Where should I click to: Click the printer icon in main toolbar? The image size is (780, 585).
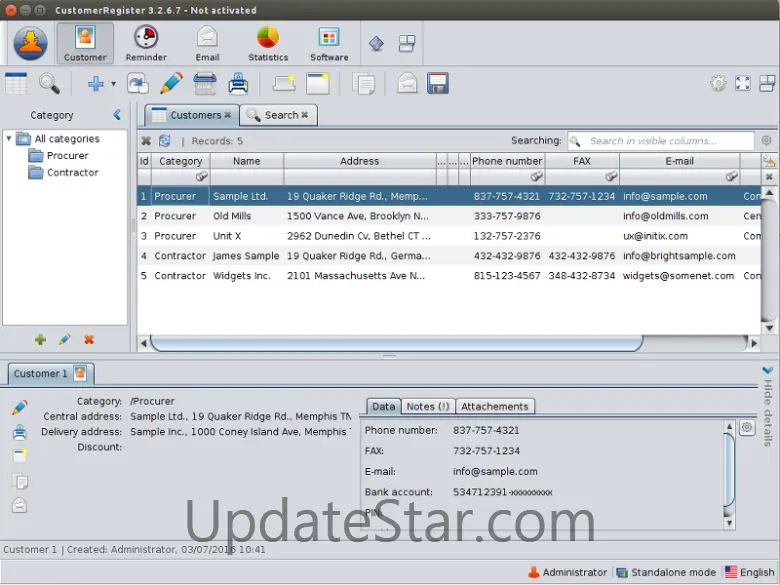238,84
